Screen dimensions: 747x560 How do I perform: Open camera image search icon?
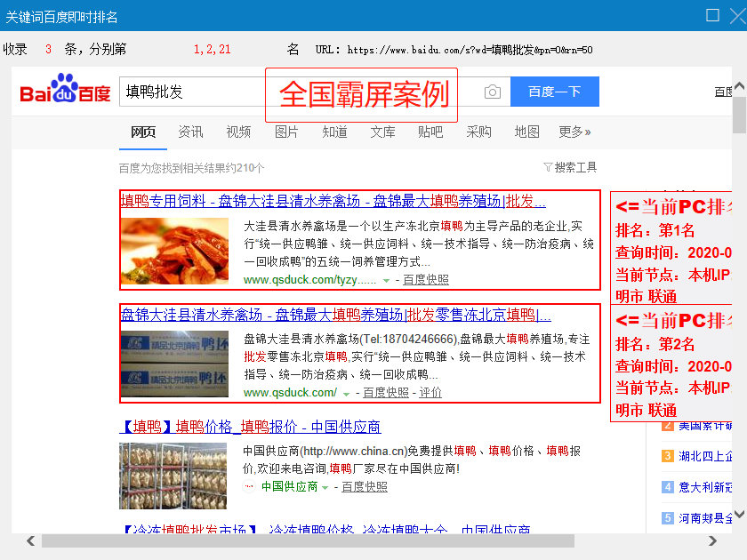tap(492, 92)
